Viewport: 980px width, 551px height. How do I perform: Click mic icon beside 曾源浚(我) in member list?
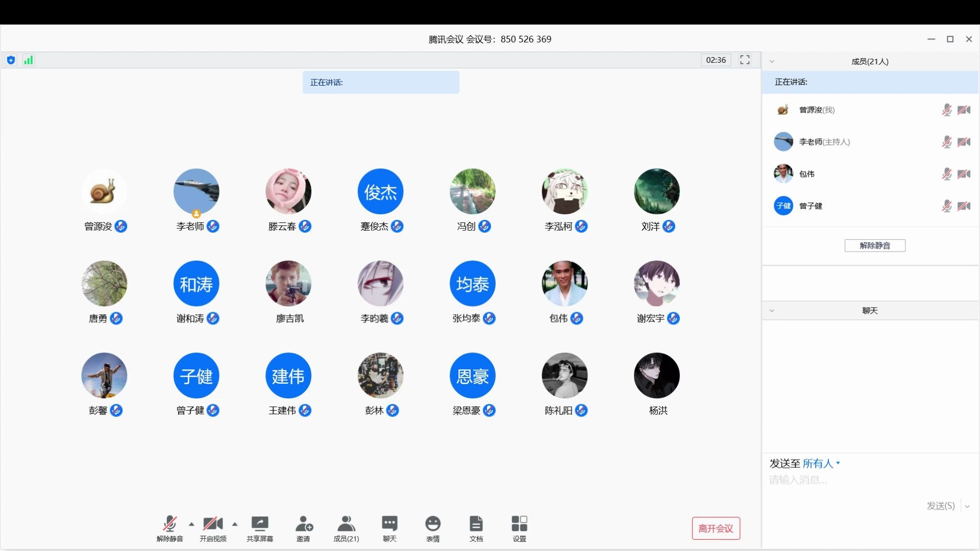click(946, 110)
